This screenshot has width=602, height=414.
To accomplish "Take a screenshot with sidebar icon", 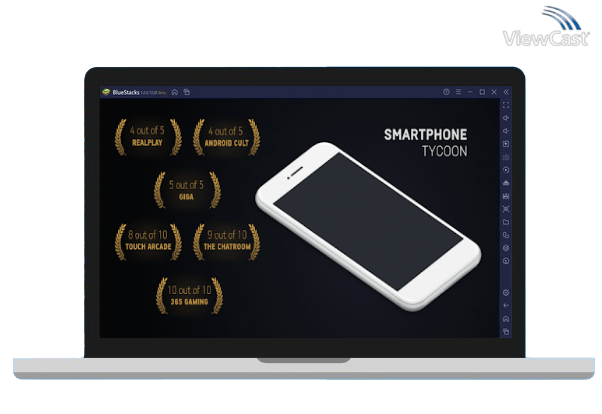I will 506,209.
